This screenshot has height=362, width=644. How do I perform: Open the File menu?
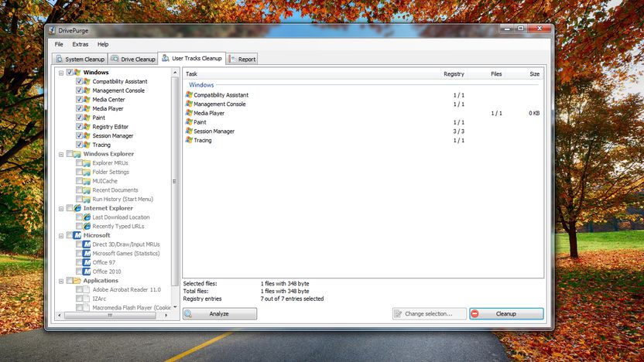coord(59,44)
